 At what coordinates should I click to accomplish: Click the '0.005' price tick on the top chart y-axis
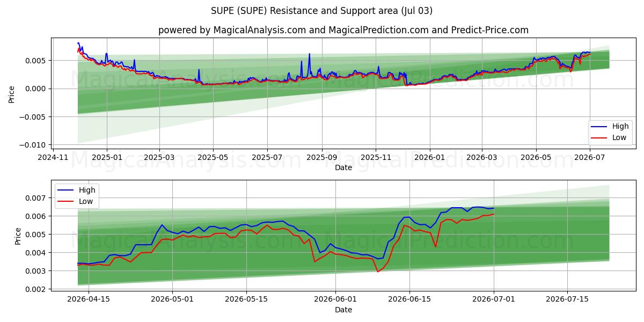pyautogui.click(x=36, y=61)
